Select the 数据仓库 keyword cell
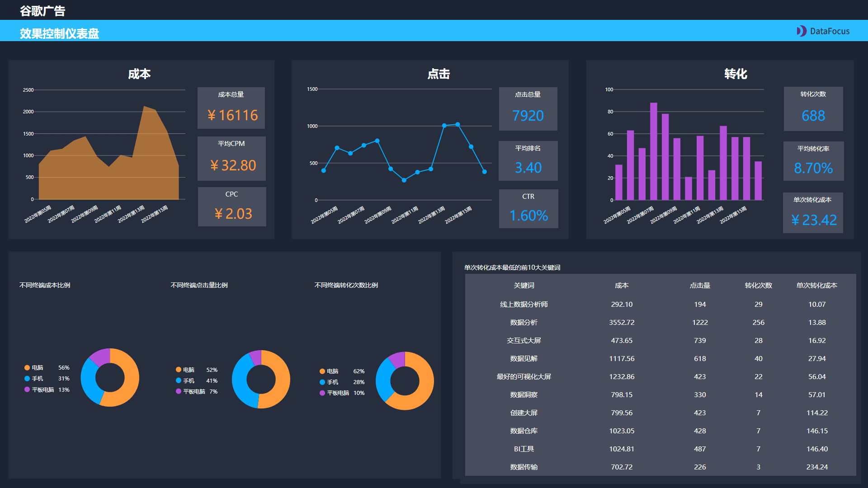The width and height of the screenshot is (868, 488). tap(524, 431)
